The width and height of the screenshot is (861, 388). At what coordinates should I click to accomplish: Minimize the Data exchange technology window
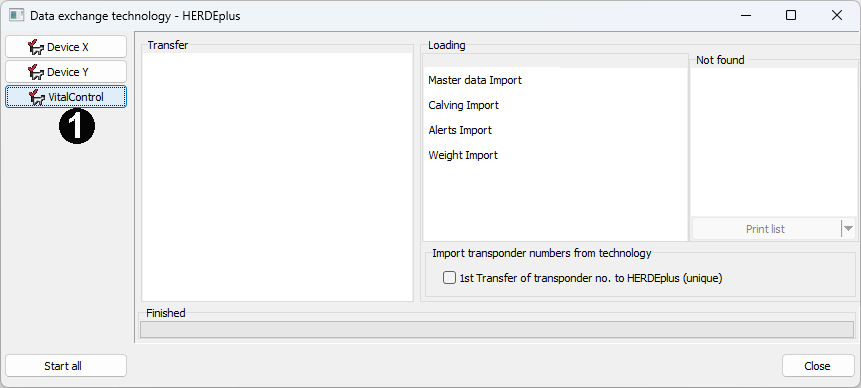coord(745,15)
